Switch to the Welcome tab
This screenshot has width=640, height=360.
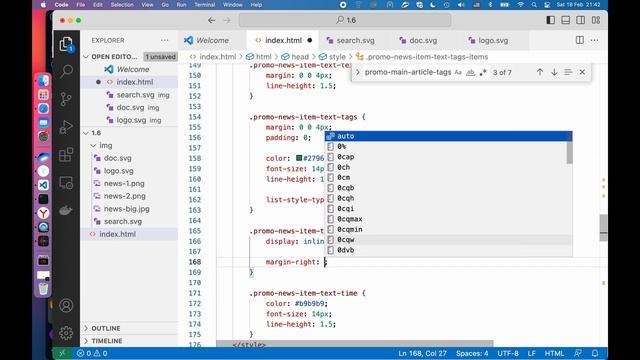pos(212,40)
